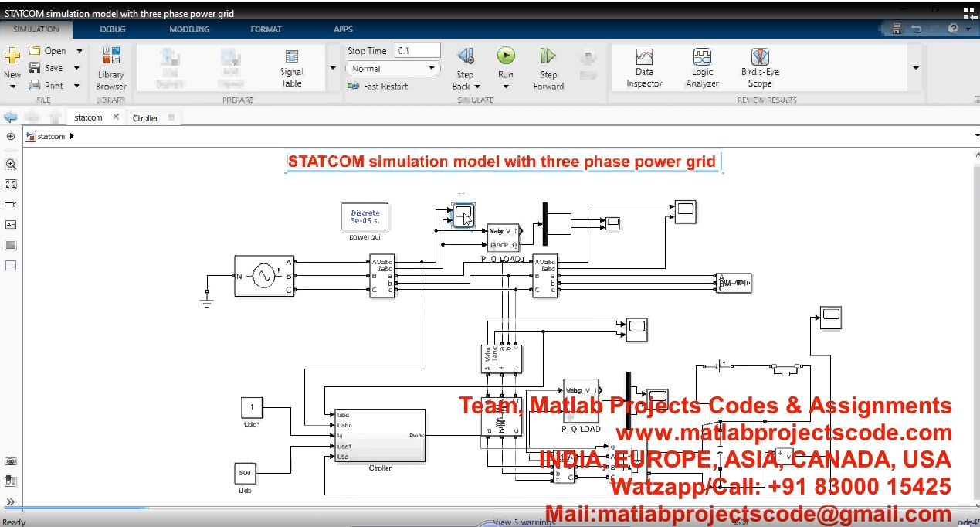Screen dimensions: 980x527
Task: Expand the palette double-chevron button
Action: tap(11, 501)
